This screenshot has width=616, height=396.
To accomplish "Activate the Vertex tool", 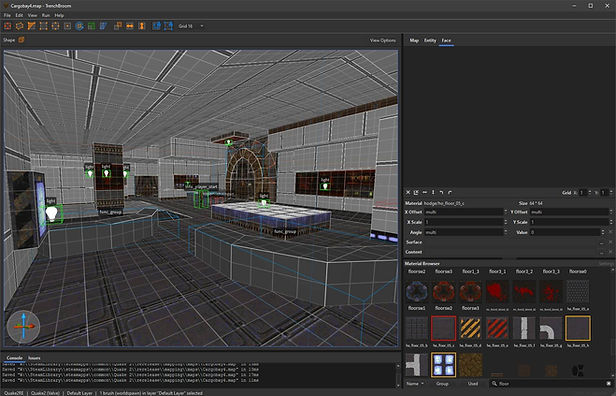I will pyautogui.click(x=44, y=26).
